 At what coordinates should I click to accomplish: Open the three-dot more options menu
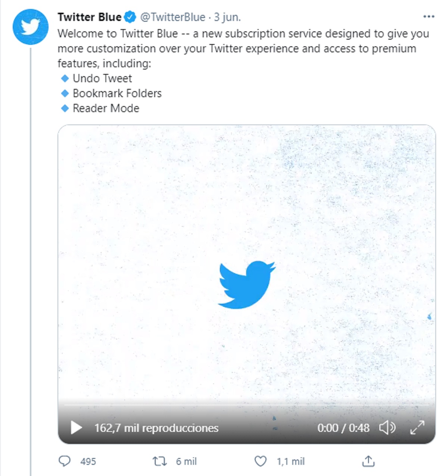pyautogui.click(x=429, y=17)
